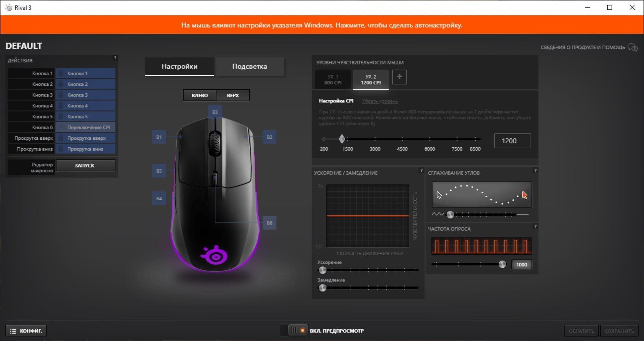Click the B5 side button marker
Viewport: 644px width, 341px height.
point(159,171)
